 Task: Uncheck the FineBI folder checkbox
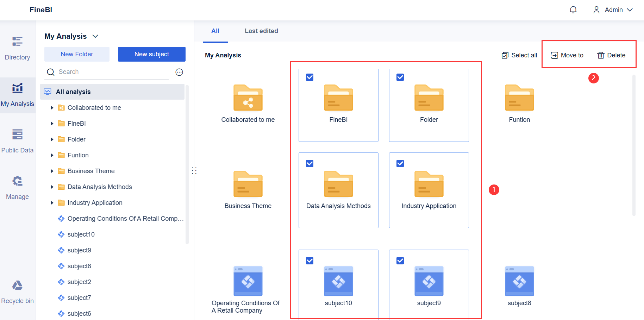pos(310,77)
